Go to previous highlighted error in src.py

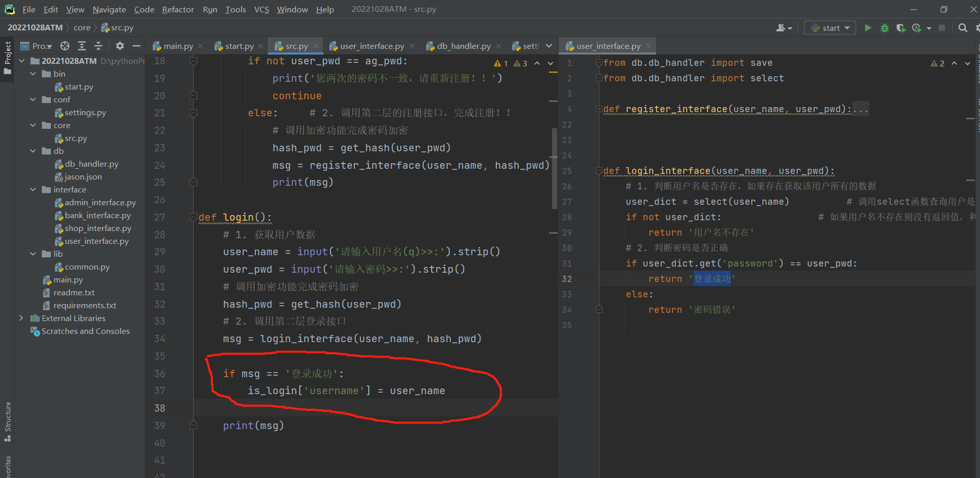coord(537,63)
